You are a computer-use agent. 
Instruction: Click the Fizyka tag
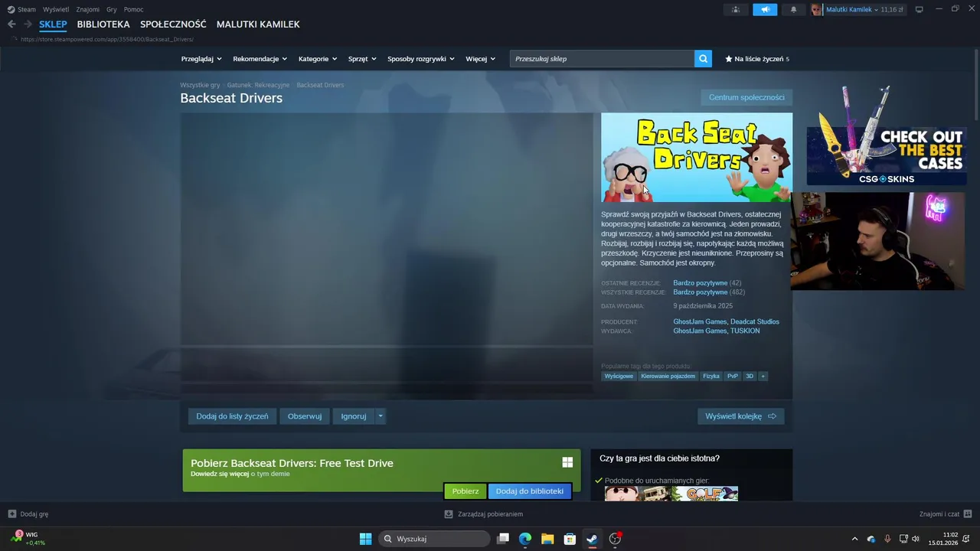point(711,376)
